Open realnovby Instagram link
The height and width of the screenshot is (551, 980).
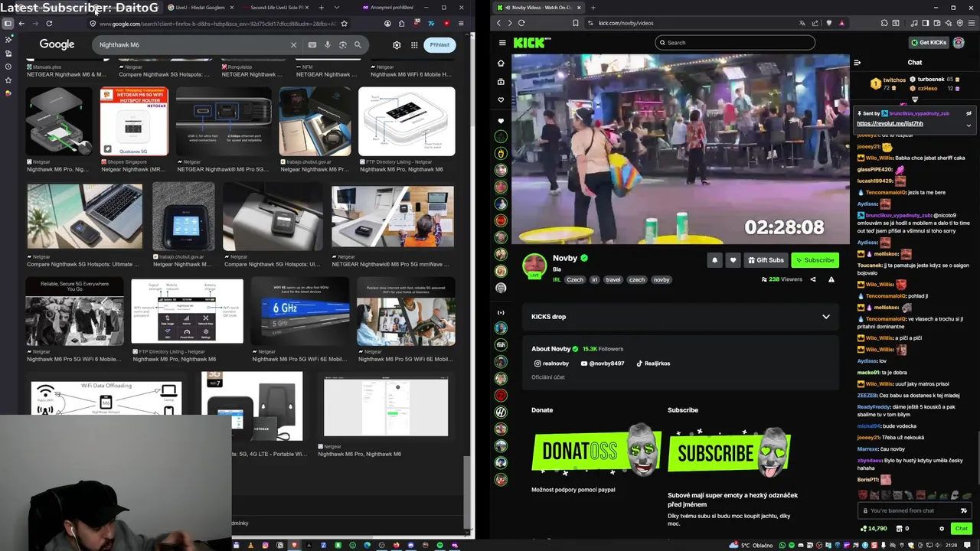pos(551,364)
